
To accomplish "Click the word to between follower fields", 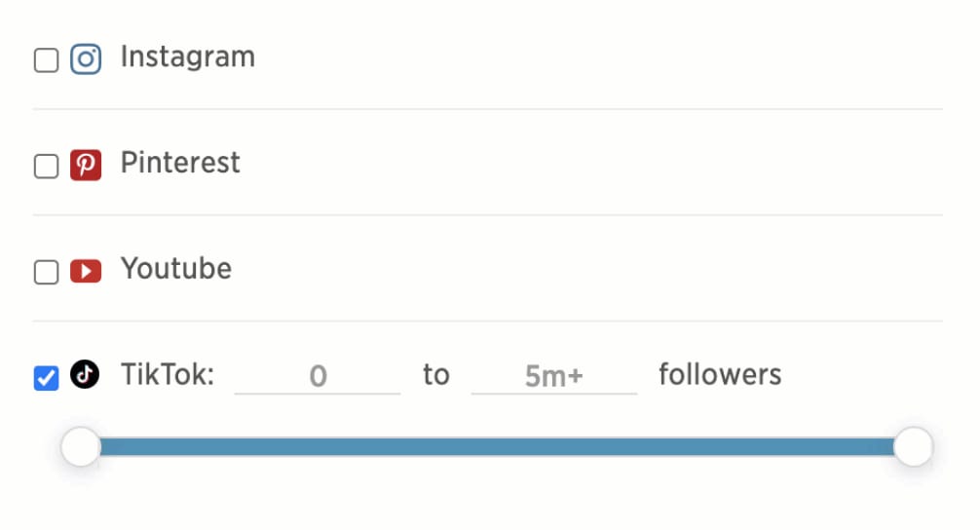I will tap(436, 375).
